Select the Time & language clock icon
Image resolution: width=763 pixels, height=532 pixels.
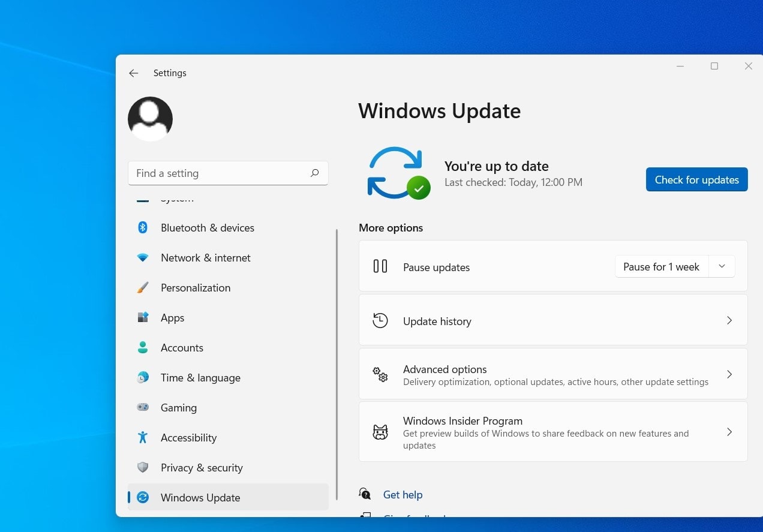(142, 377)
